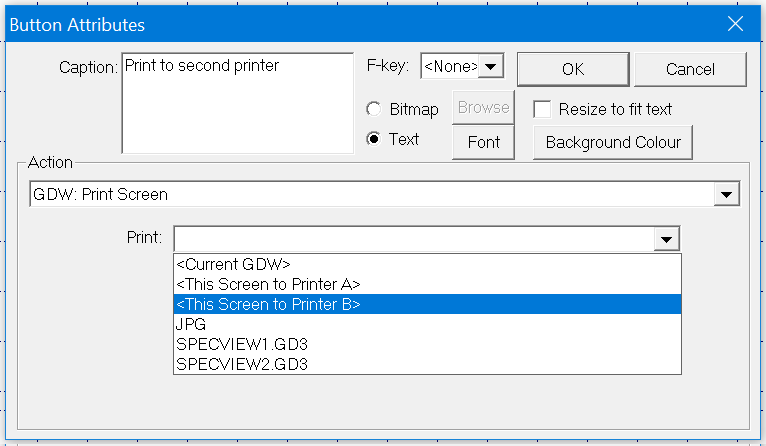The width and height of the screenshot is (766, 446).
Task: Select <This Screen to Printer B> option
Action: (x=268, y=304)
